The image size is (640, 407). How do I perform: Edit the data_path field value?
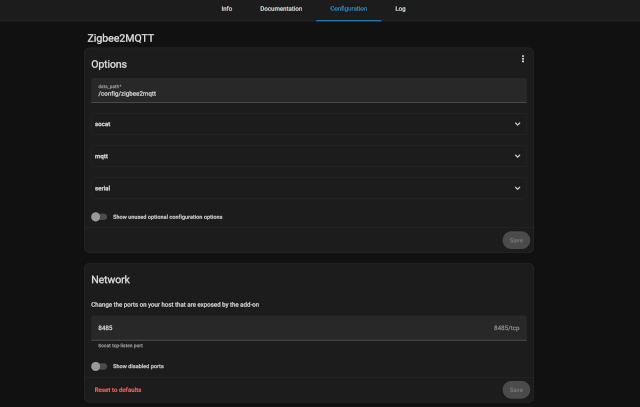tap(309, 90)
